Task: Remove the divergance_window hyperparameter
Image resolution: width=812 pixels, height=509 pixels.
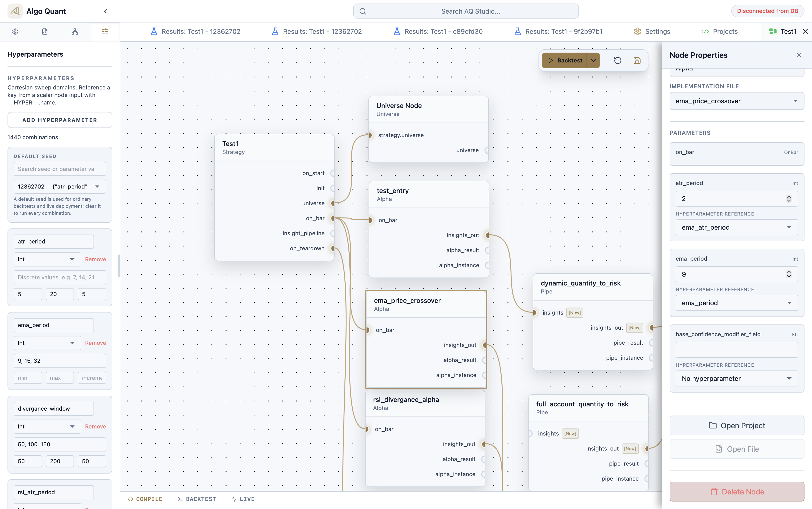Action: click(x=95, y=427)
